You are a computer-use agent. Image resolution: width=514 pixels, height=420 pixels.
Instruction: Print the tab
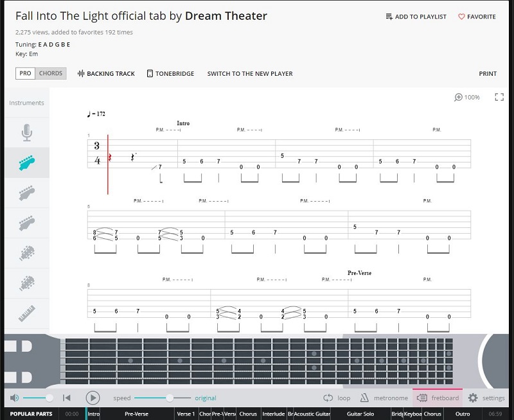pyautogui.click(x=488, y=74)
